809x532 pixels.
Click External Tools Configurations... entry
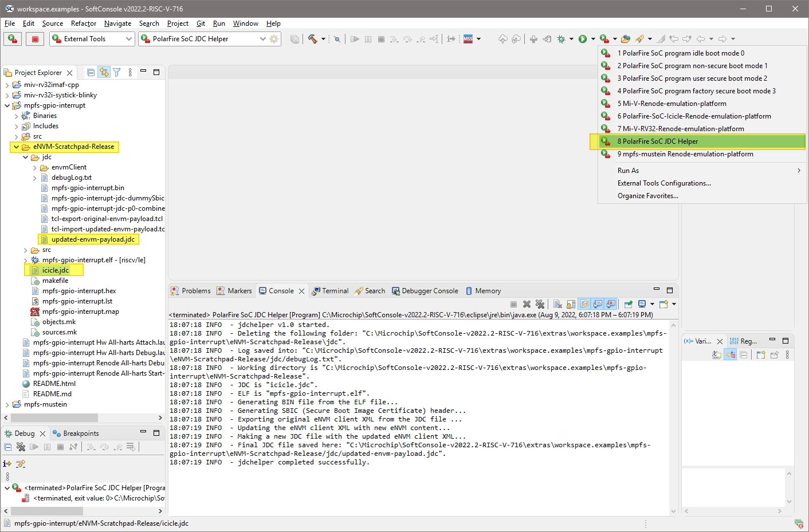pyautogui.click(x=702, y=183)
